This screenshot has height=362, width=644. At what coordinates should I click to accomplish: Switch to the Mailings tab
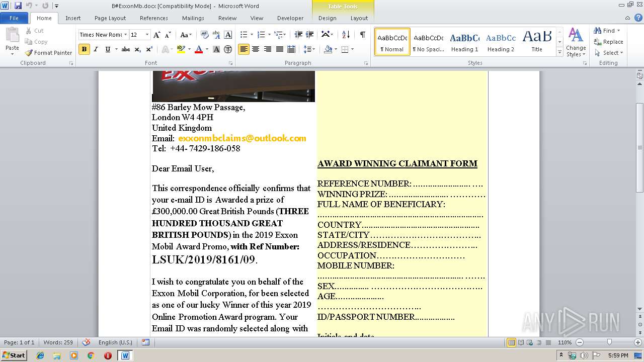tap(193, 18)
